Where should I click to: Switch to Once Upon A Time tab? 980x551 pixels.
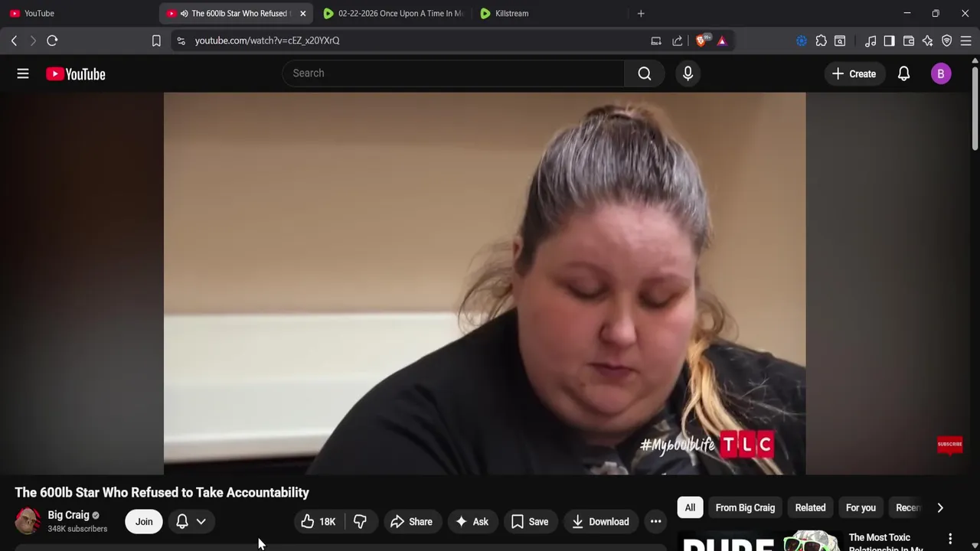coord(394,13)
